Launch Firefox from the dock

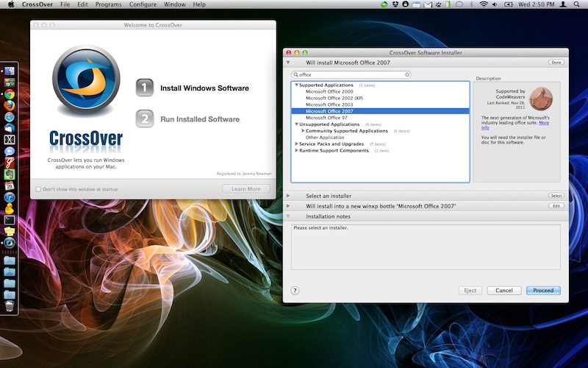point(10,105)
